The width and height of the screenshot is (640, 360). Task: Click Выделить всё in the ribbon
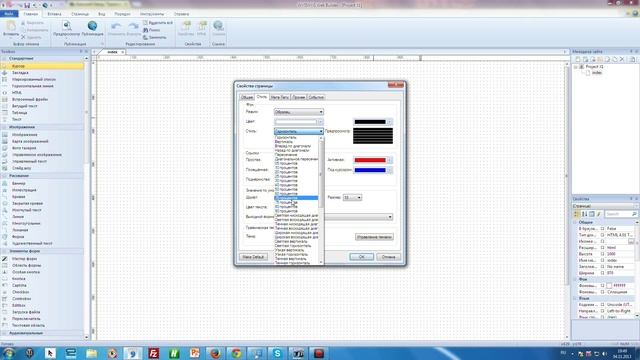pos(158,23)
